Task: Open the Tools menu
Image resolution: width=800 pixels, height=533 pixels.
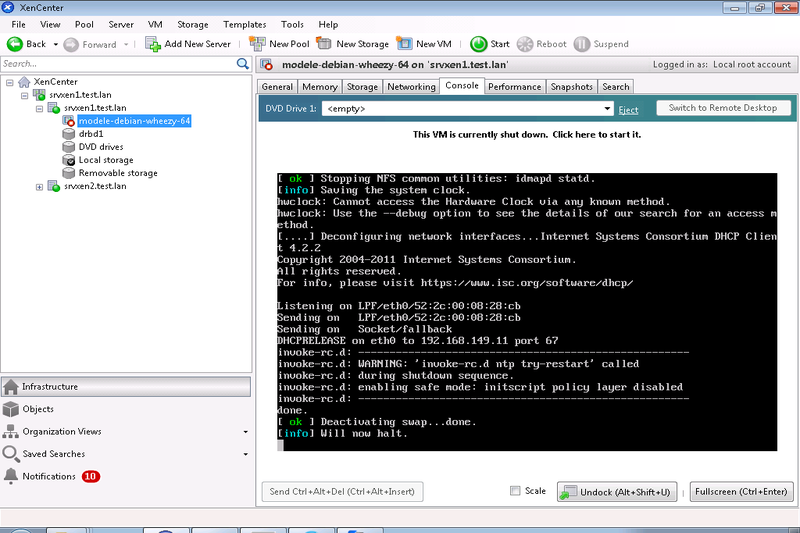Action: pyautogui.click(x=292, y=24)
